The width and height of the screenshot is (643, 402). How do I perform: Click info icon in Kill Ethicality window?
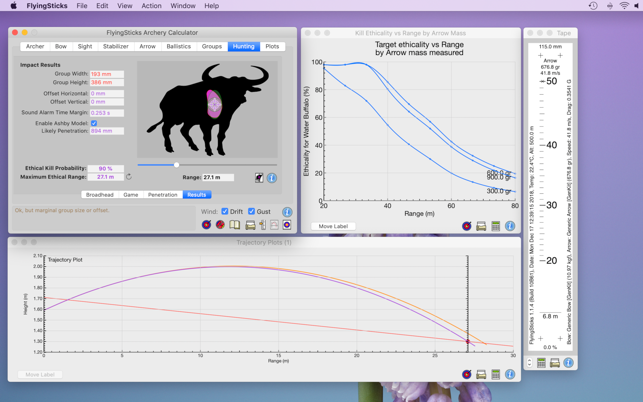pyautogui.click(x=510, y=226)
